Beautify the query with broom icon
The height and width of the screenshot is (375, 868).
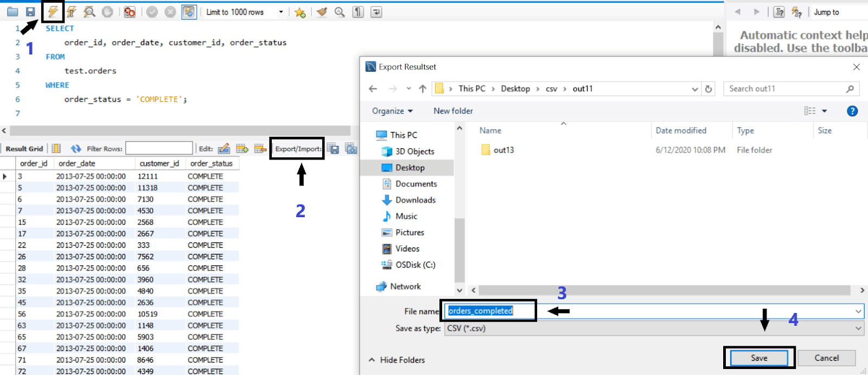pyautogui.click(x=322, y=12)
